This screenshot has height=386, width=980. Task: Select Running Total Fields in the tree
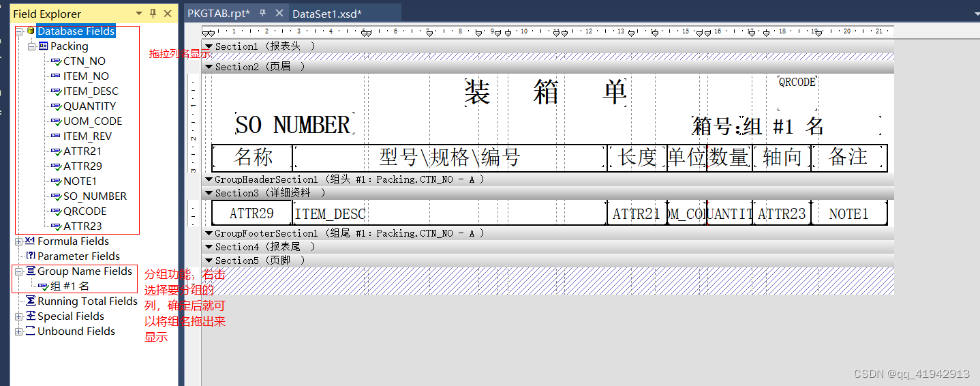click(x=87, y=301)
